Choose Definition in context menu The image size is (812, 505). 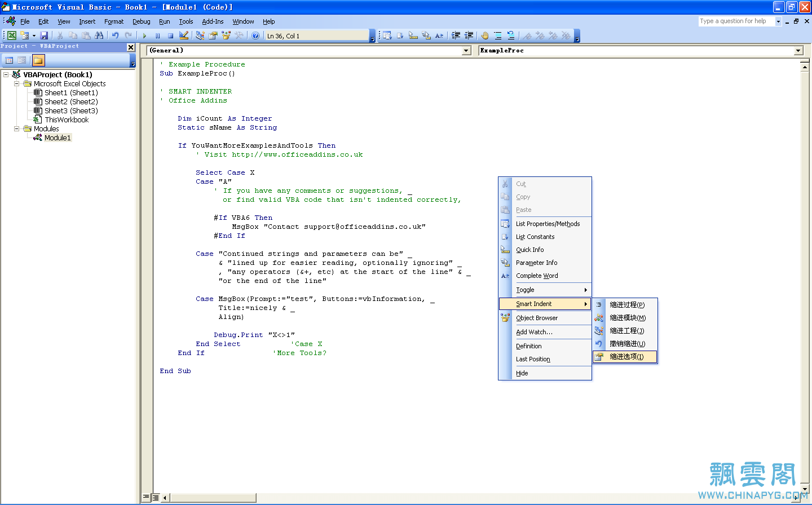[x=545, y=346]
